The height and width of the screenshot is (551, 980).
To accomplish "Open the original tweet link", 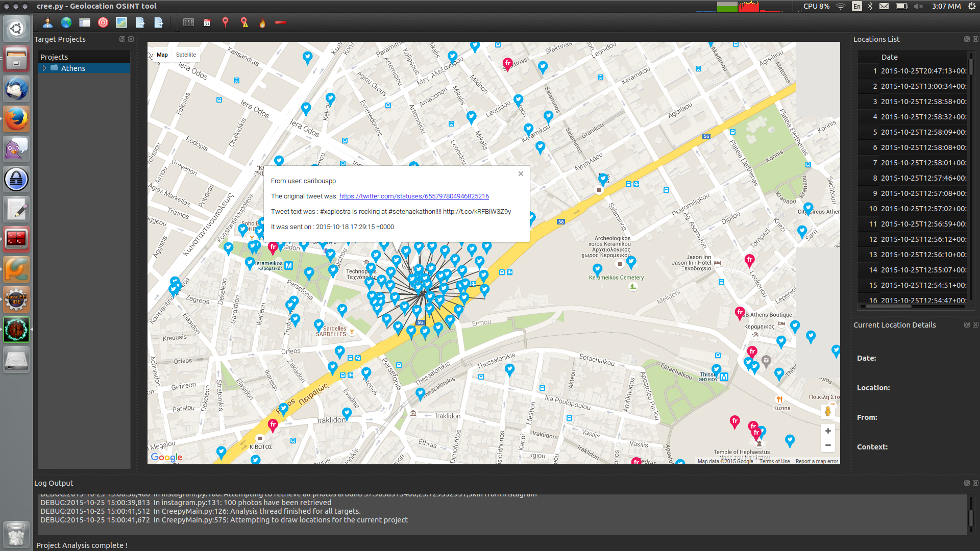I will pyautogui.click(x=413, y=196).
